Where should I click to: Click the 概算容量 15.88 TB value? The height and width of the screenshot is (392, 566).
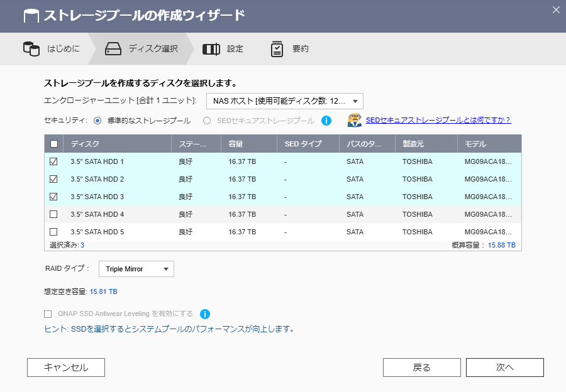pyautogui.click(x=502, y=245)
